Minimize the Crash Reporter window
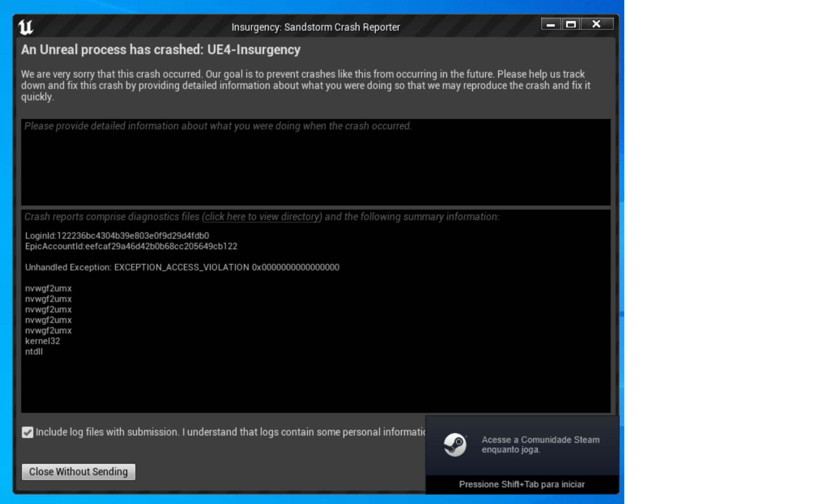829x504 pixels. pos(551,24)
